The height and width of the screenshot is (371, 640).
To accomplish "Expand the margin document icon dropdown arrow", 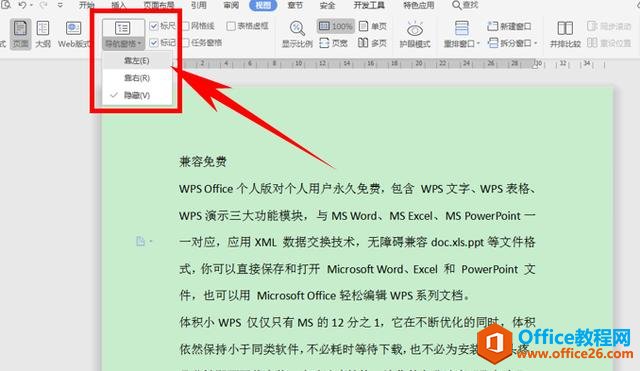I will pyautogui.click(x=151, y=242).
